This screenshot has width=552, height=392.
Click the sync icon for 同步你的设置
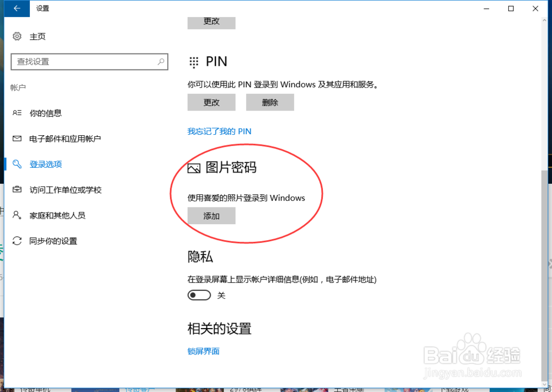[x=17, y=241]
